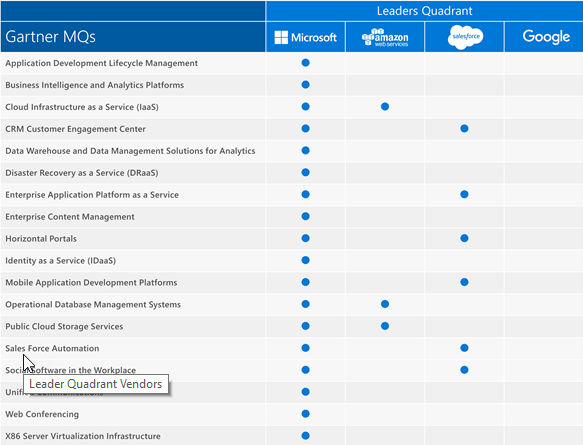
Task: Click Microsoft dot for Enterprise Content Management
Action: point(306,216)
